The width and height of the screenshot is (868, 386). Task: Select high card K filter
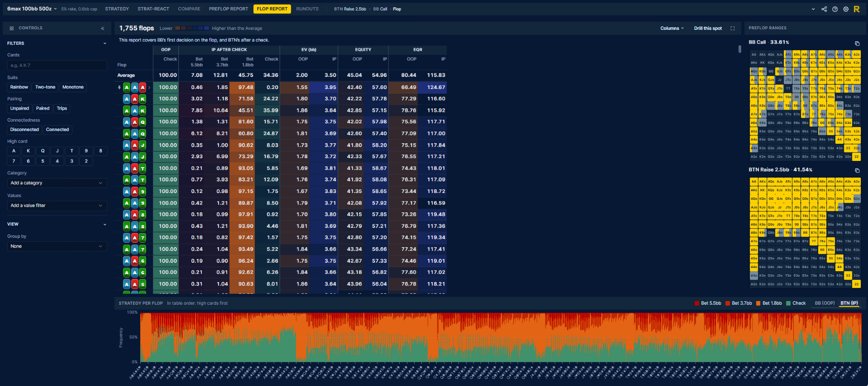click(28, 151)
